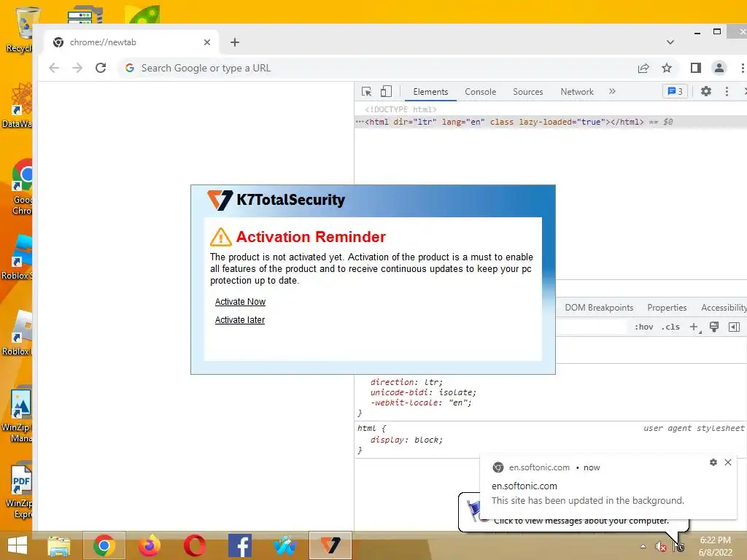The width and height of the screenshot is (747, 560).
Task: Toggle the device toolbar icon in DevTools
Action: point(386,91)
